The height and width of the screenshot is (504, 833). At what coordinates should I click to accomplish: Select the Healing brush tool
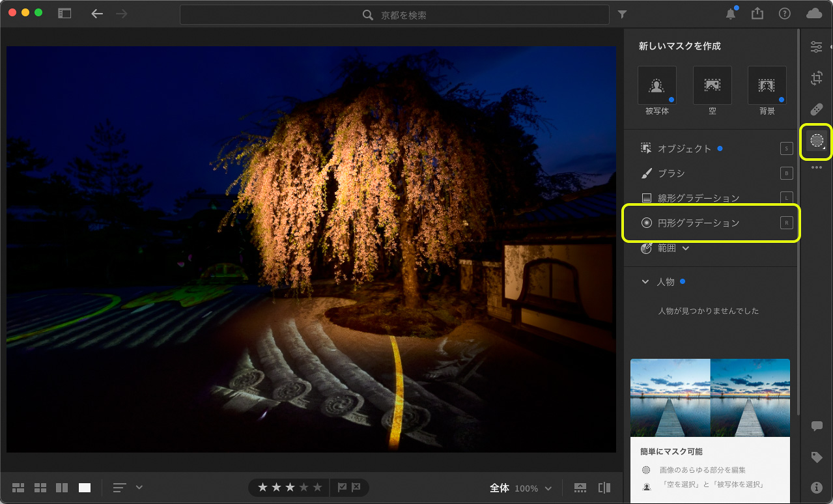[816, 109]
